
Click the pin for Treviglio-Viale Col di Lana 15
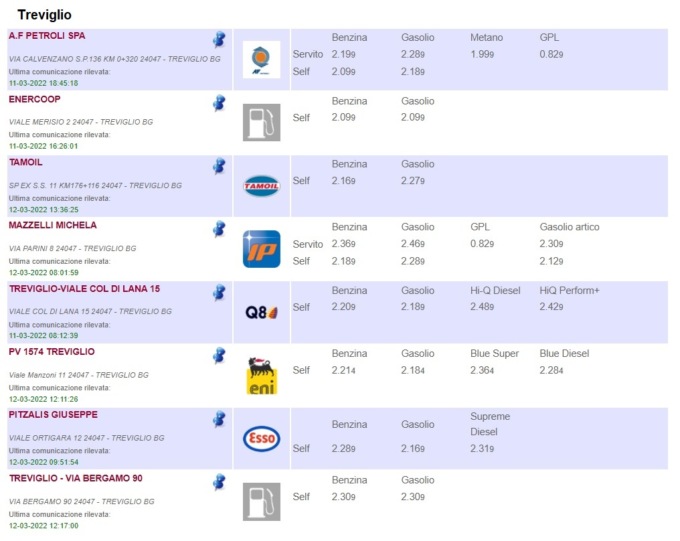[219, 292]
